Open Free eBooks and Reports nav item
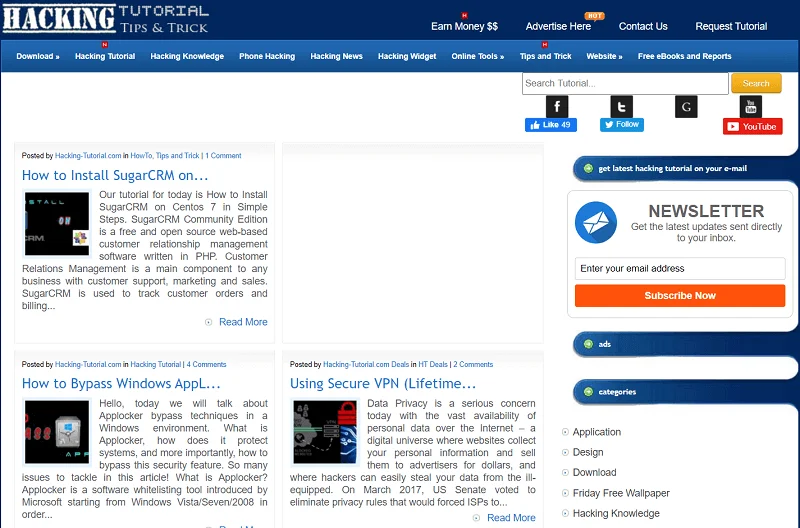The image size is (800, 528). (684, 56)
